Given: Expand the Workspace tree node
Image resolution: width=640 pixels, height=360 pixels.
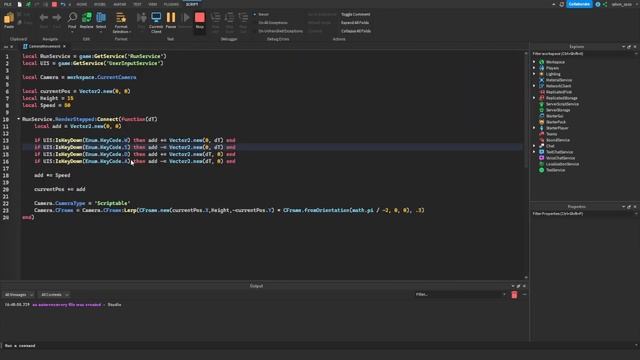Looking at the screenshot, I should [534, 62].
